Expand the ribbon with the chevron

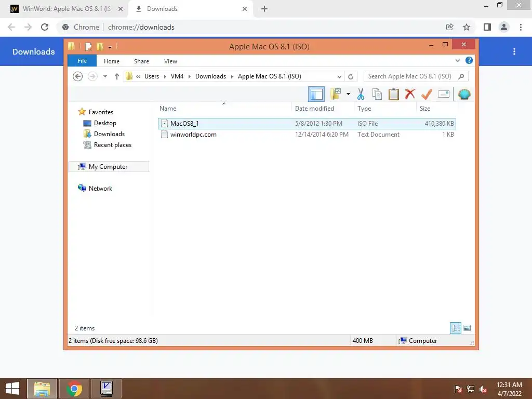[457, 60]
